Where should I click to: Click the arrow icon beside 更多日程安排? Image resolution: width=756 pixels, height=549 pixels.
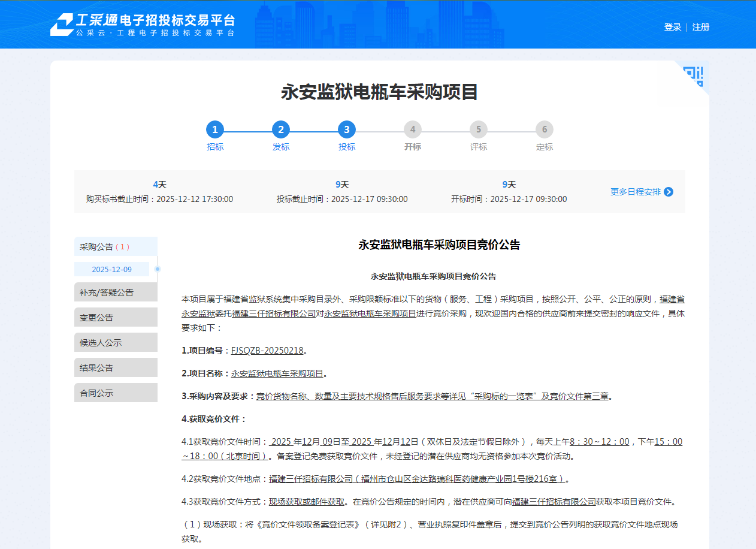point(669,192)
